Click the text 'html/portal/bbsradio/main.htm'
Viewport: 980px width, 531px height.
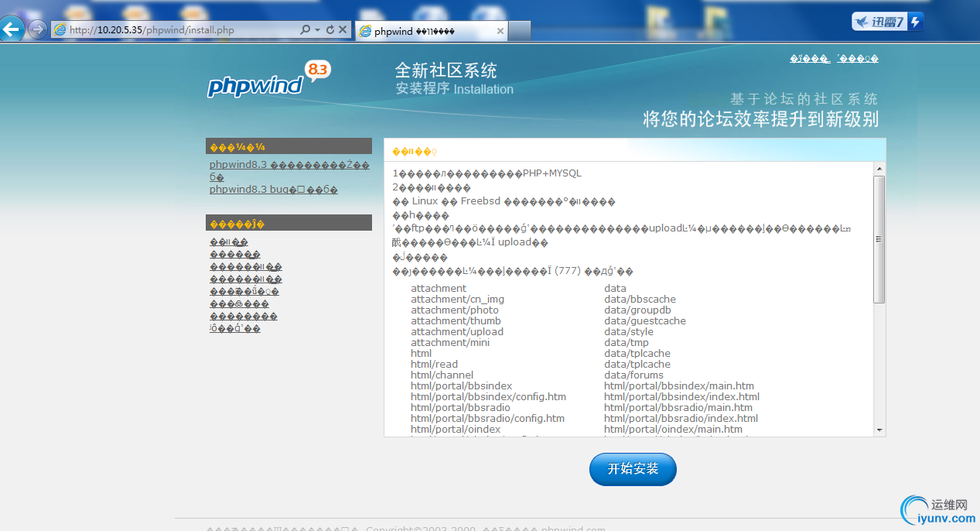pyautogui.click(x=678, y=408)
